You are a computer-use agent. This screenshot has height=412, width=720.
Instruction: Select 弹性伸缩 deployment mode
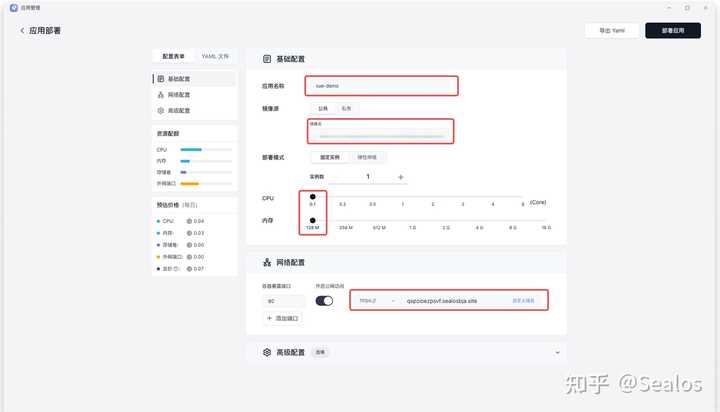(x=367, y=157)
